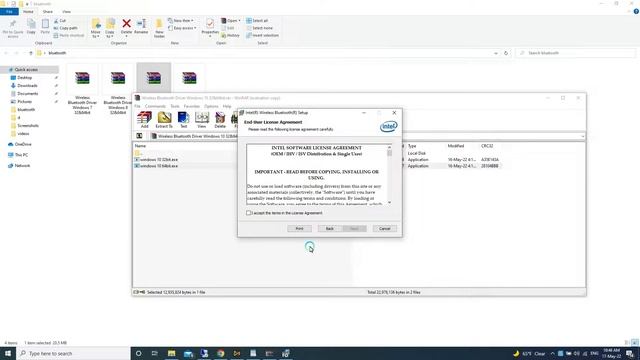Click the Search bluetooth input field
640x360 pixels.
[576, 53]
